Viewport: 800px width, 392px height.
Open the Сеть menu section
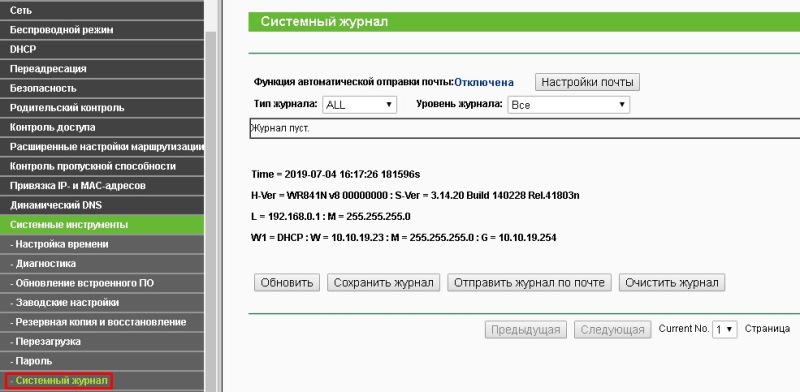click(x=102, y=10)
